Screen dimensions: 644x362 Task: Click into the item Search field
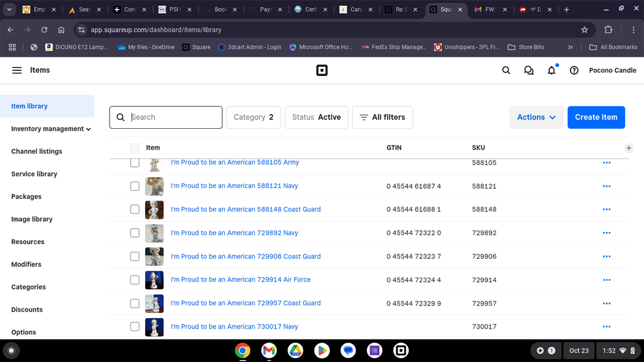pos(174,117)
